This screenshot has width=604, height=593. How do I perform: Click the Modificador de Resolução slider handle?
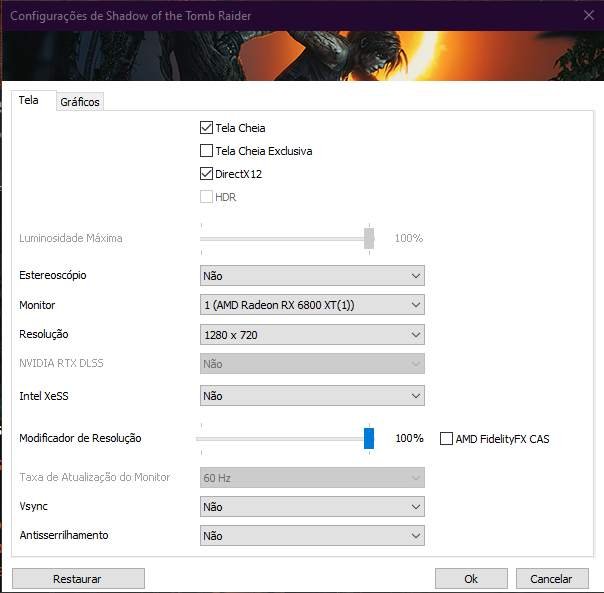369,438
